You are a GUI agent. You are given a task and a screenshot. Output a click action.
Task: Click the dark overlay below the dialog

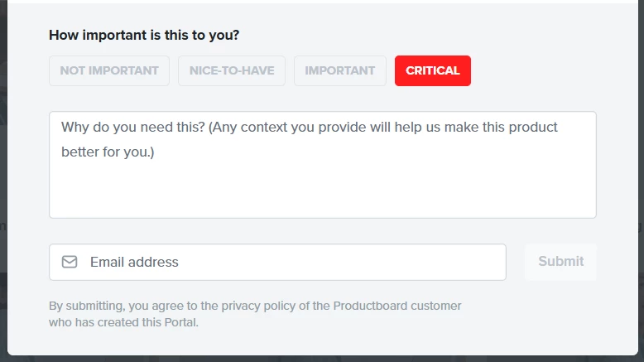322,359
